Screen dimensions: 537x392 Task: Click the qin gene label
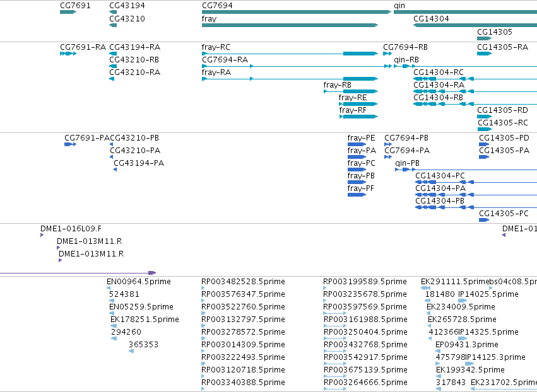(x=399, y=6)
